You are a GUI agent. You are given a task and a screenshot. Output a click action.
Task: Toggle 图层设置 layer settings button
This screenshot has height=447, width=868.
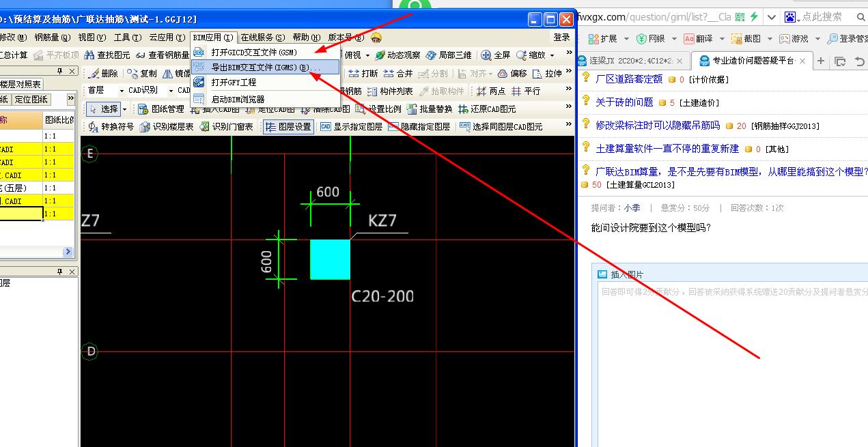click(288, 126)
